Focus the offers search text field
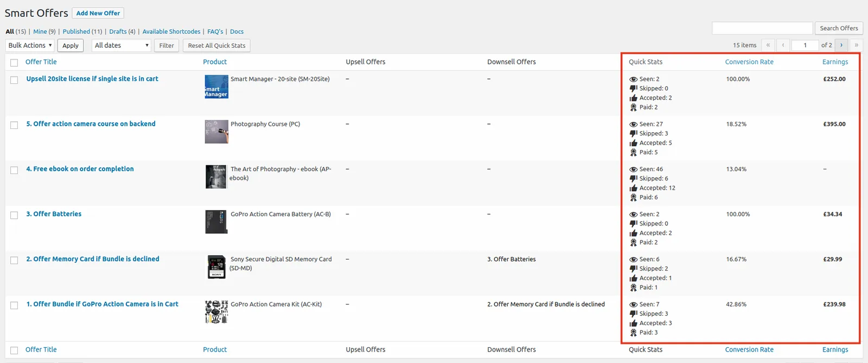Viewport: 868px width, 363px height. 762,28
